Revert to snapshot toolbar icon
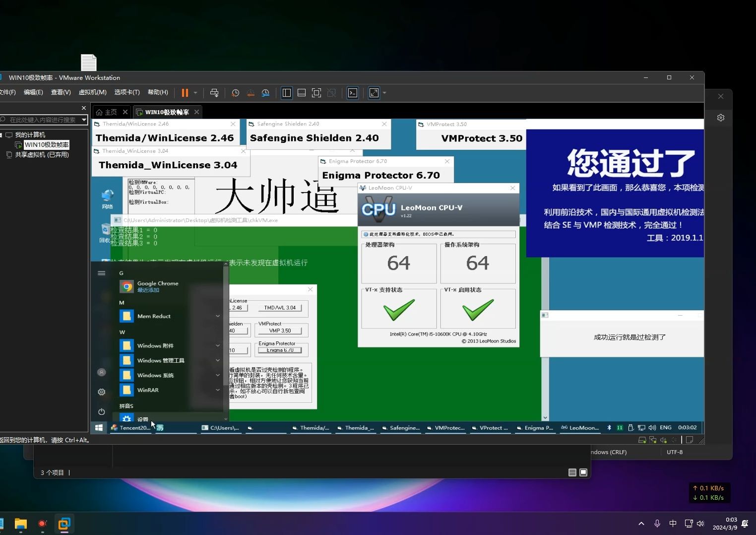The image size is (756, 535). point(251,93)
